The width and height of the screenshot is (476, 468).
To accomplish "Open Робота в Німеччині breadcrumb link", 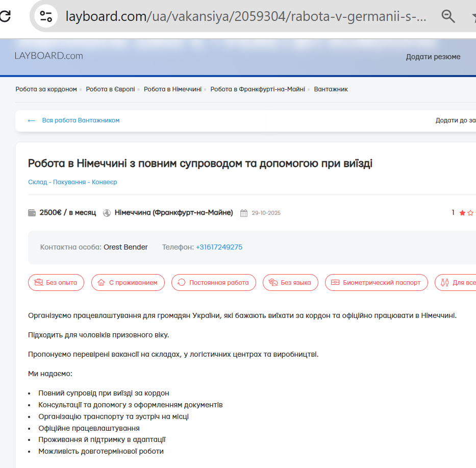I will click(x=172, y=89).
